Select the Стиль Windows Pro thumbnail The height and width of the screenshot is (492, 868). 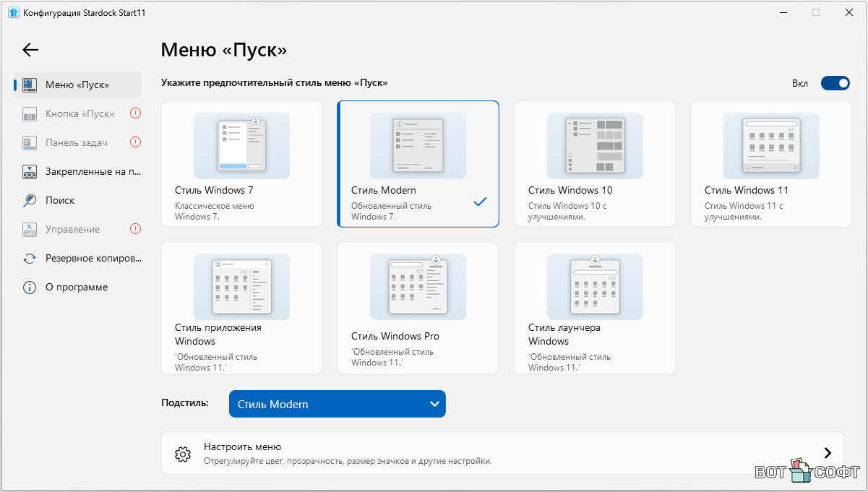coord(418,288)
